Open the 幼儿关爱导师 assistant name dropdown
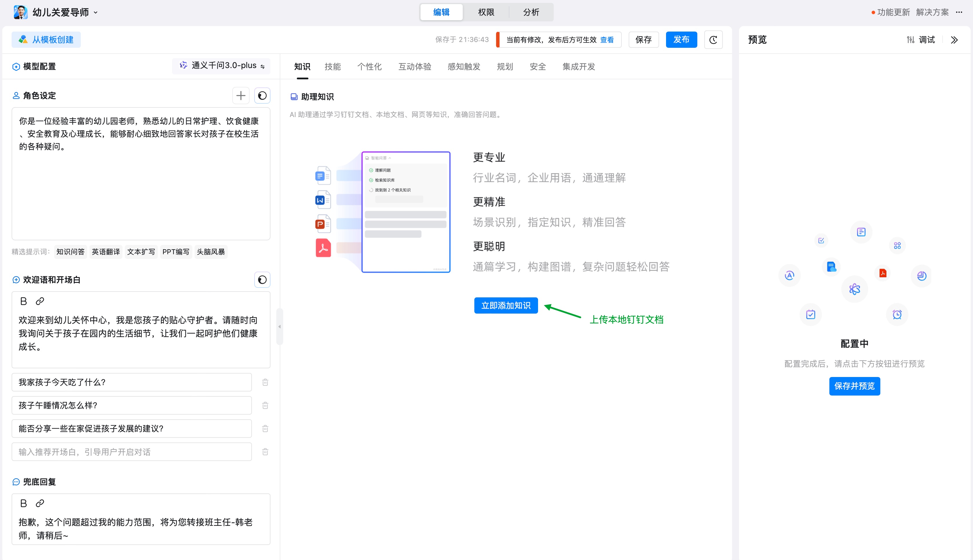Viewport: 973px width, 560px height. 96,12
